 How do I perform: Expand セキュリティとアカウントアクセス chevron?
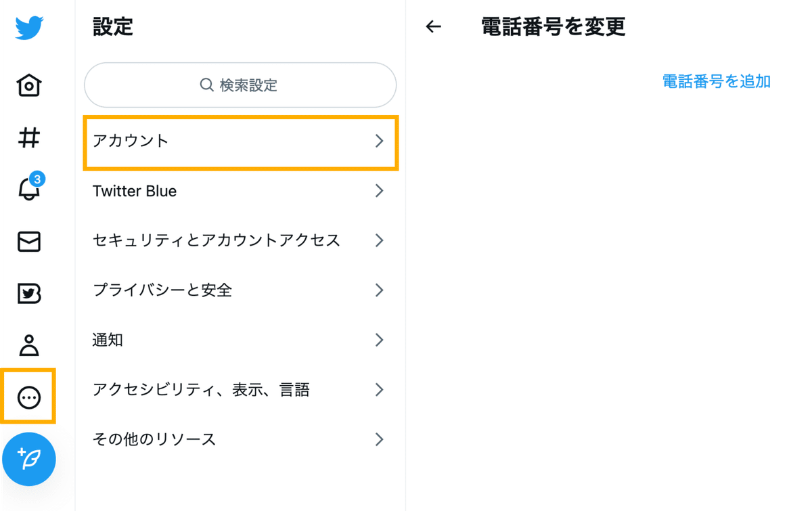pos(379,240)
